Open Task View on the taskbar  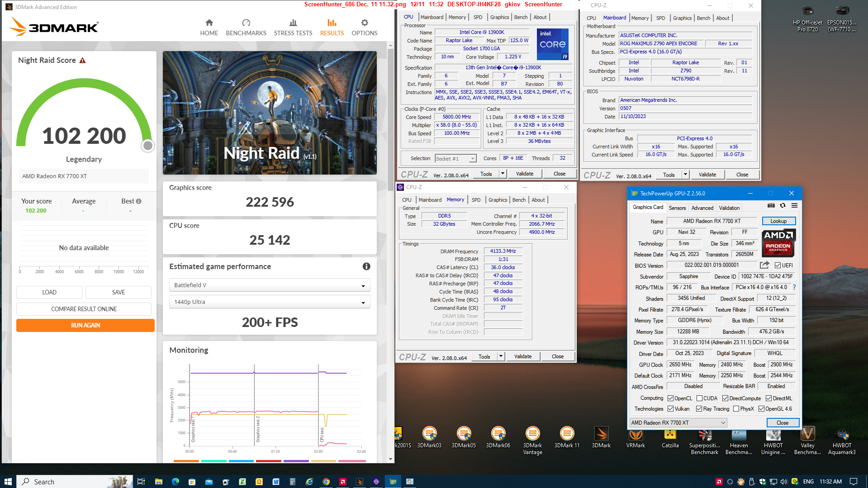[141, 482]
